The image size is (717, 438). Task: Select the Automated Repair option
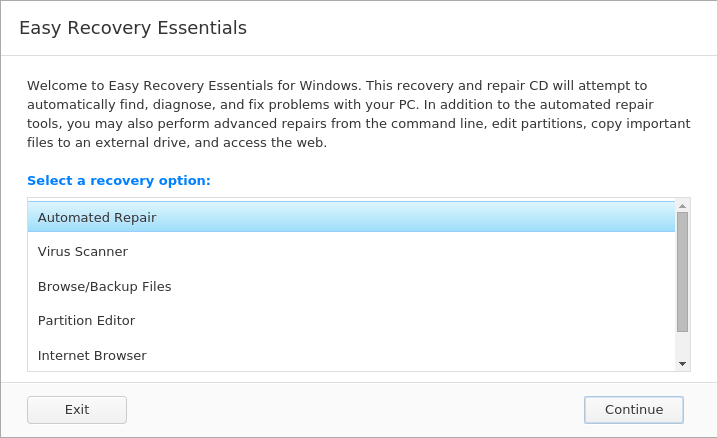[351, 217]
